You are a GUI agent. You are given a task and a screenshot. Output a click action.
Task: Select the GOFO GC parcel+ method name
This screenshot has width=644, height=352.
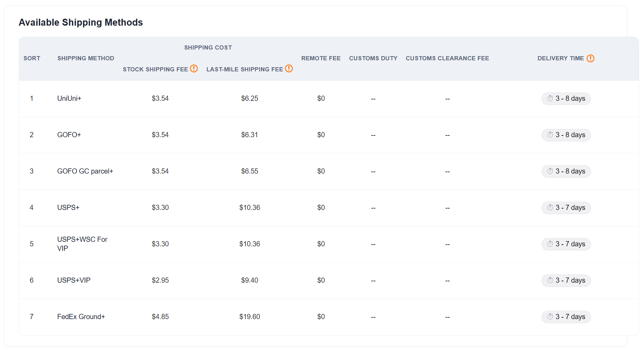85,171
